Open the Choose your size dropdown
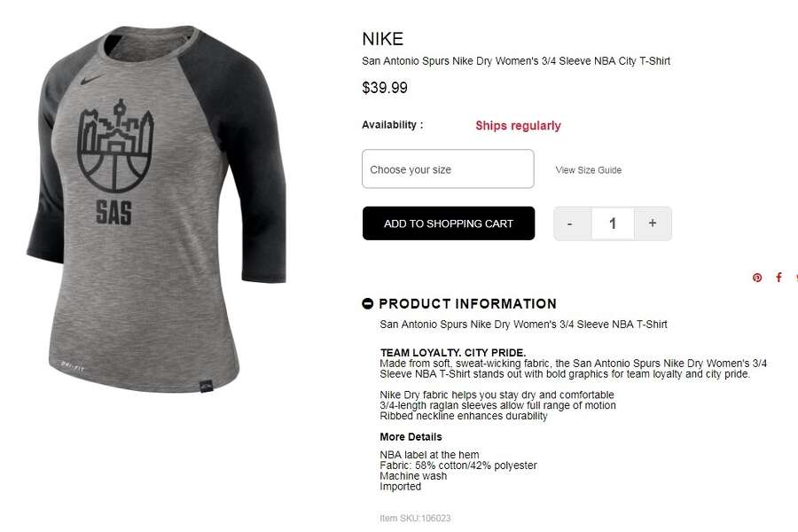The image size is (798, 532). tap(448, 169)
